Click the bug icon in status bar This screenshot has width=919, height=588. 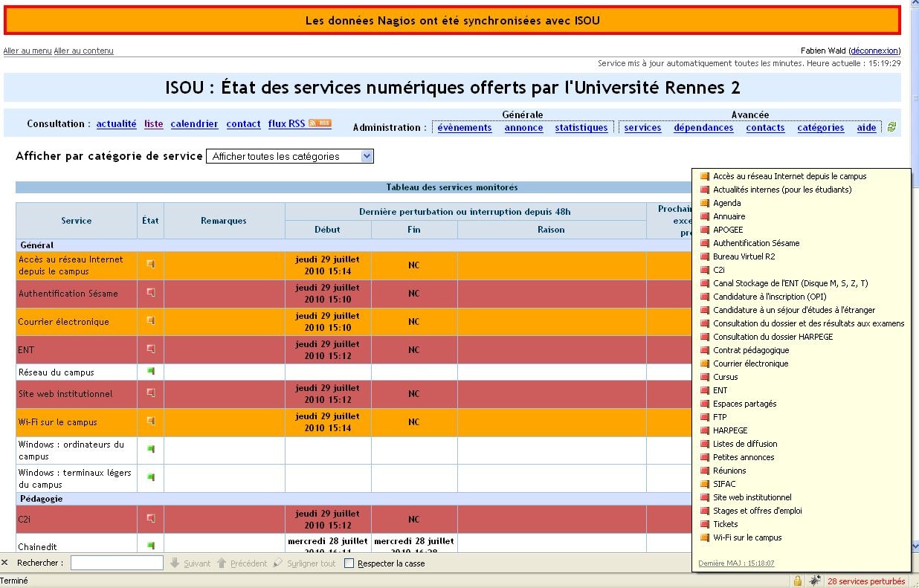815,581
